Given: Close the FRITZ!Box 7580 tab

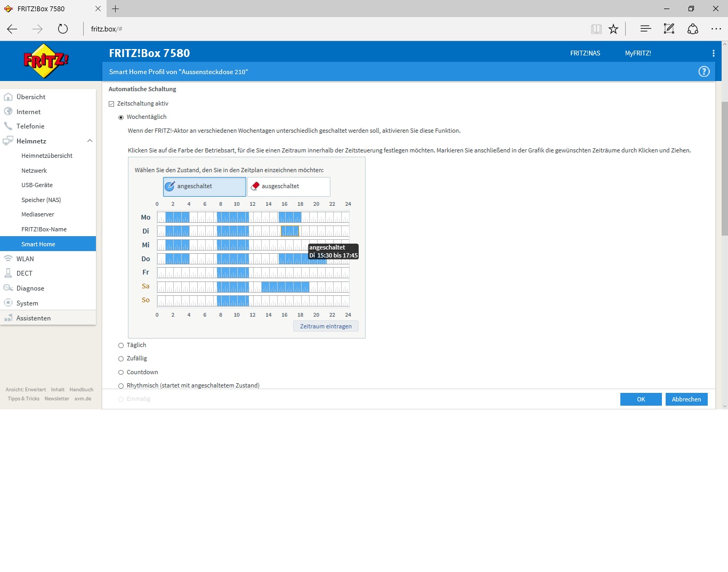Looking at the screenshot, I should 98,9.
